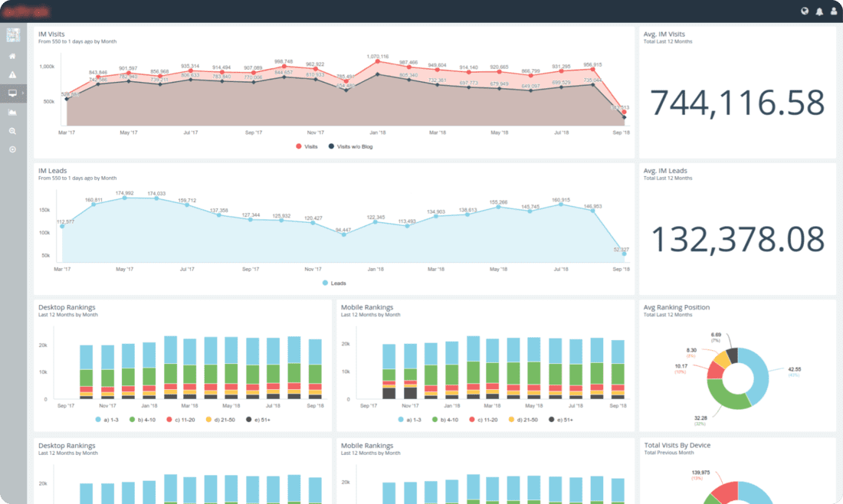Click the 42.55 label beside the donut

coord(794,369)
